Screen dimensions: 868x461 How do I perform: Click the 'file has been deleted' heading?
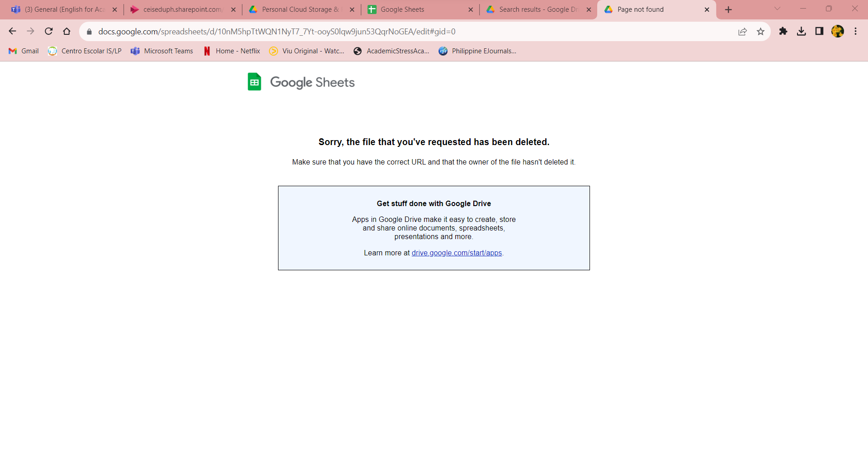pyautogui.click(x=434, y=142)
